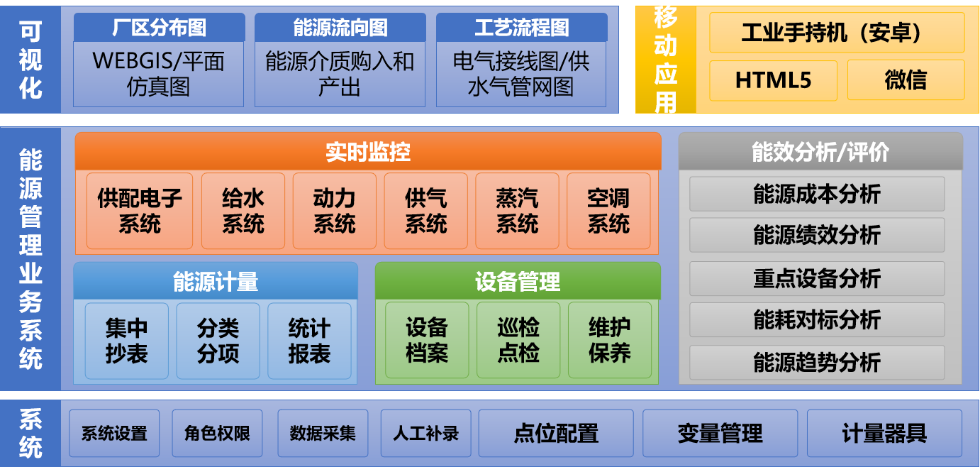Open 变量管理 block
The image size is (980, 467).
pos(720,433)
